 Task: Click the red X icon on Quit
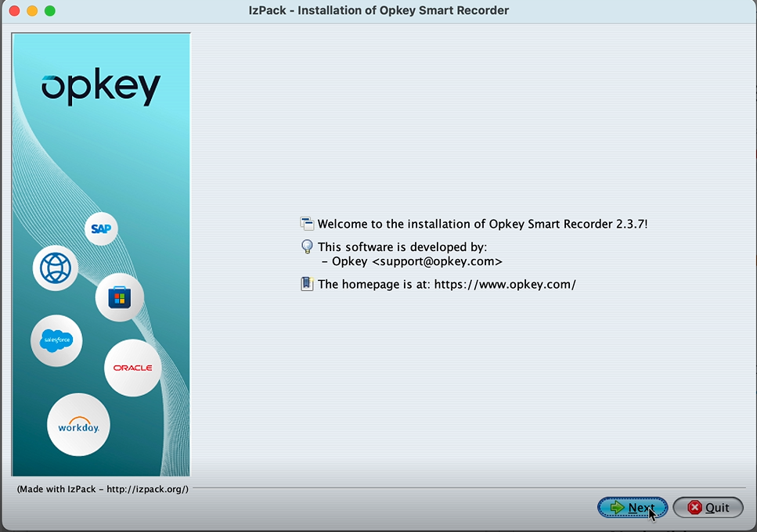(x=694, y=508)
